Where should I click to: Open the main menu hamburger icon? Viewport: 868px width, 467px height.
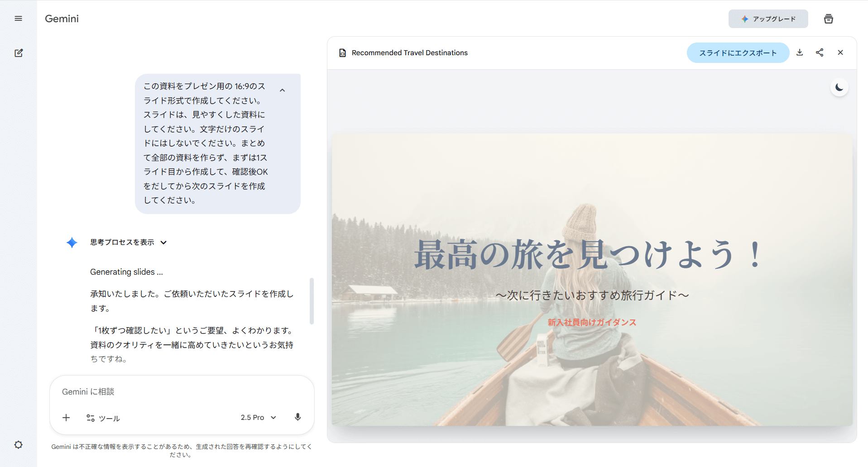click(19, 19)
